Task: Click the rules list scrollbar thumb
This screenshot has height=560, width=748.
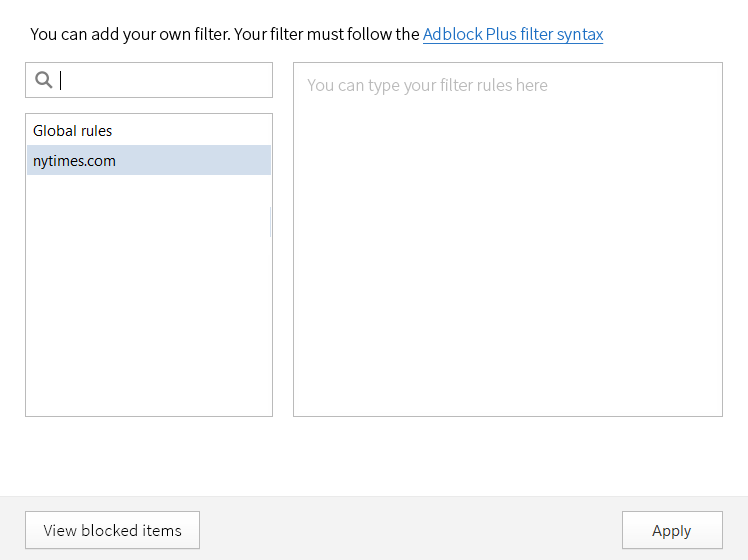Action: (x=270, y=222)
